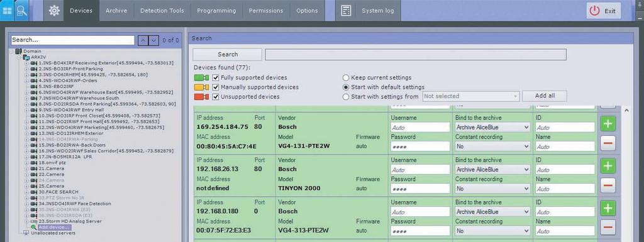Viewport: 644px width, 242px height.
Task: Open Bind to the archive for 192.168.26.13
Action: tap(493, 170)
